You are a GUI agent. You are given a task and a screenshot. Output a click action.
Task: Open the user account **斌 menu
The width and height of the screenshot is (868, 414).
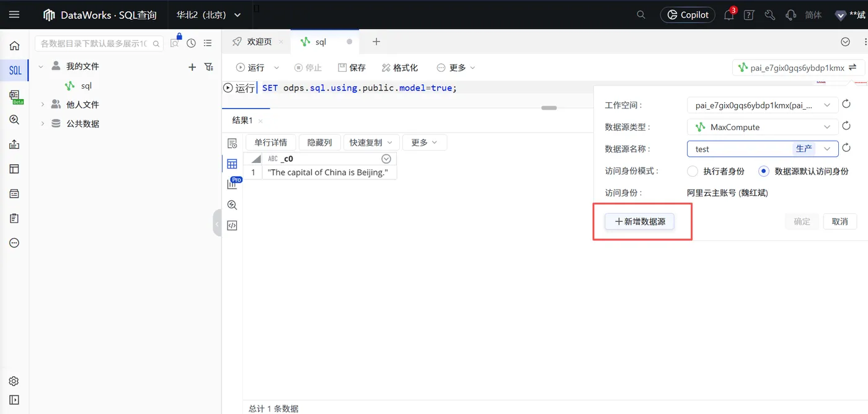click(850, 15)
